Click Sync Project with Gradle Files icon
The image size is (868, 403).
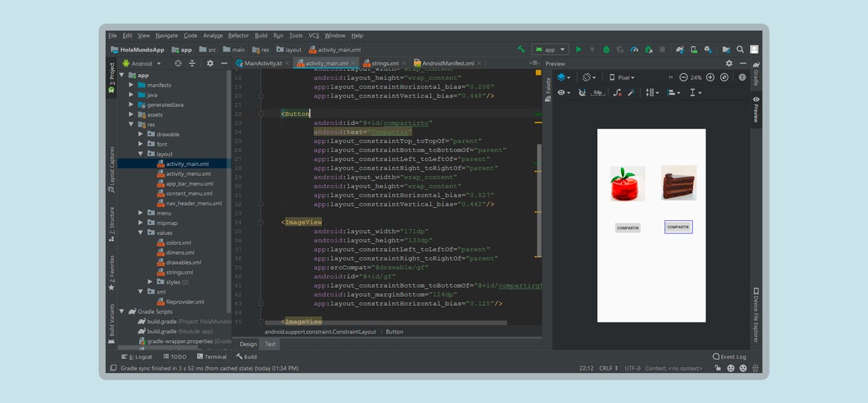pyautogui.click(x=680, y=49)
